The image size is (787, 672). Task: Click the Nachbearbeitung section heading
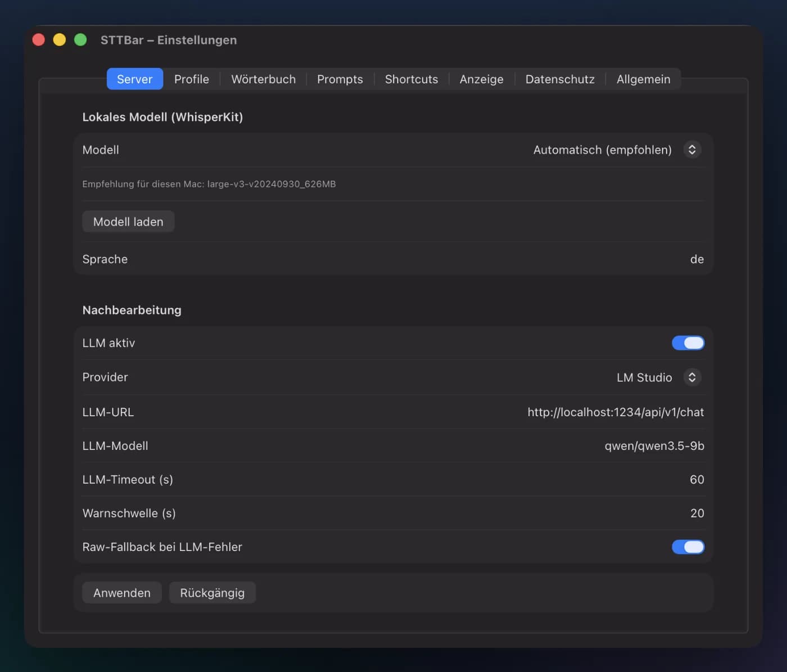tap(132, 310)
